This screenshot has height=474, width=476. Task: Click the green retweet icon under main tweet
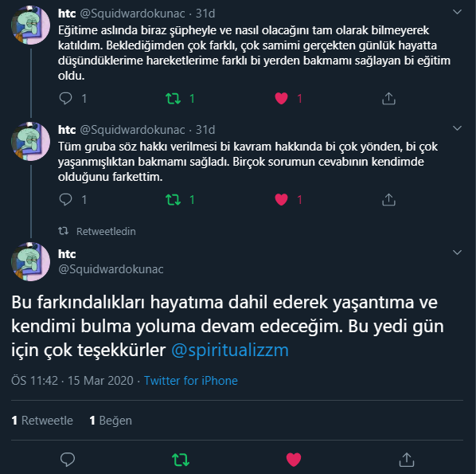click(x=181, y=460)
